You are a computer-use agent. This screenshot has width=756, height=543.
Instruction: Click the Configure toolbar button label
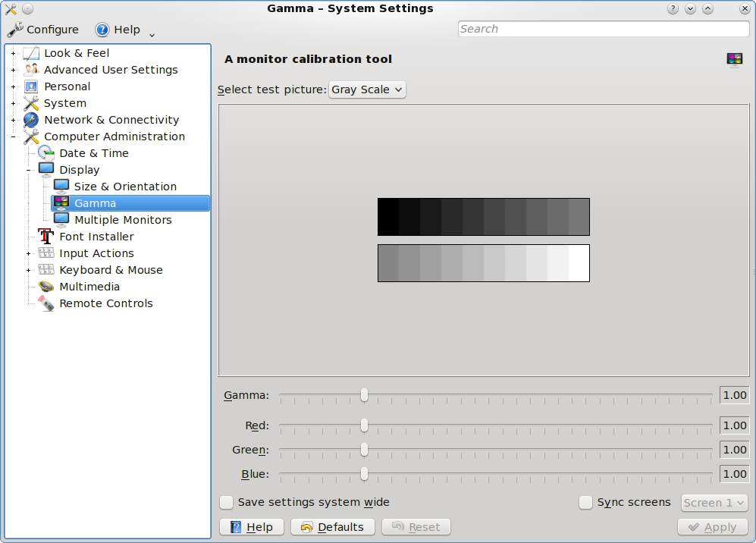(52, 30)
